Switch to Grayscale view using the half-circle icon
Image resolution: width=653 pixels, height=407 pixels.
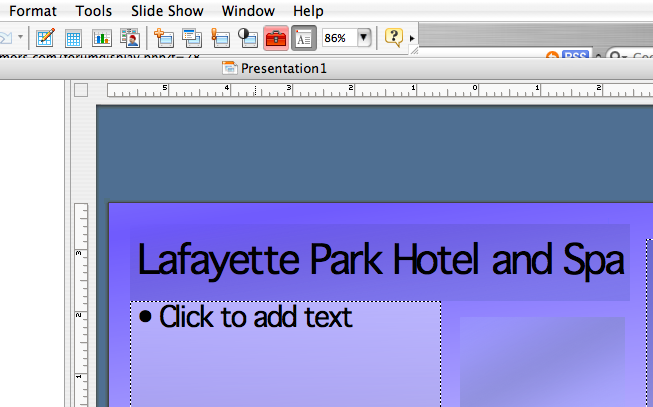[x=248, y=38]
